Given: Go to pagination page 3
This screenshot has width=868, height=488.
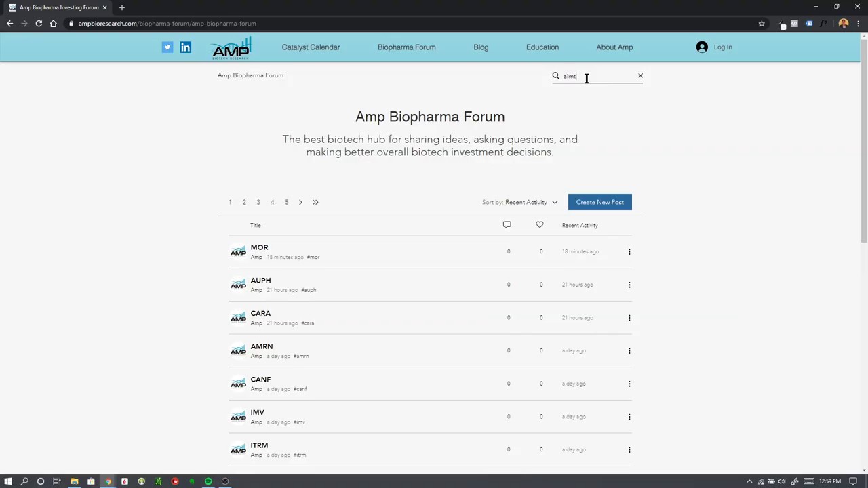Looking at the screenshot, I should 258,202.
